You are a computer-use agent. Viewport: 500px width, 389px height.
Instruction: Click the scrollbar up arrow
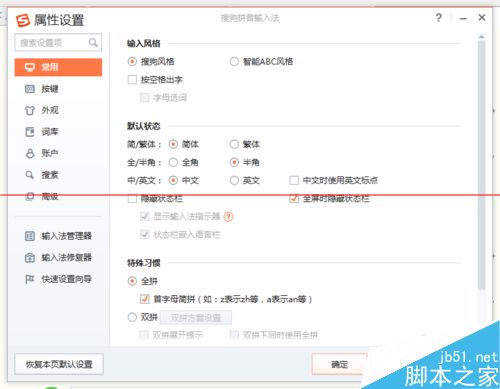coord(481,36)
